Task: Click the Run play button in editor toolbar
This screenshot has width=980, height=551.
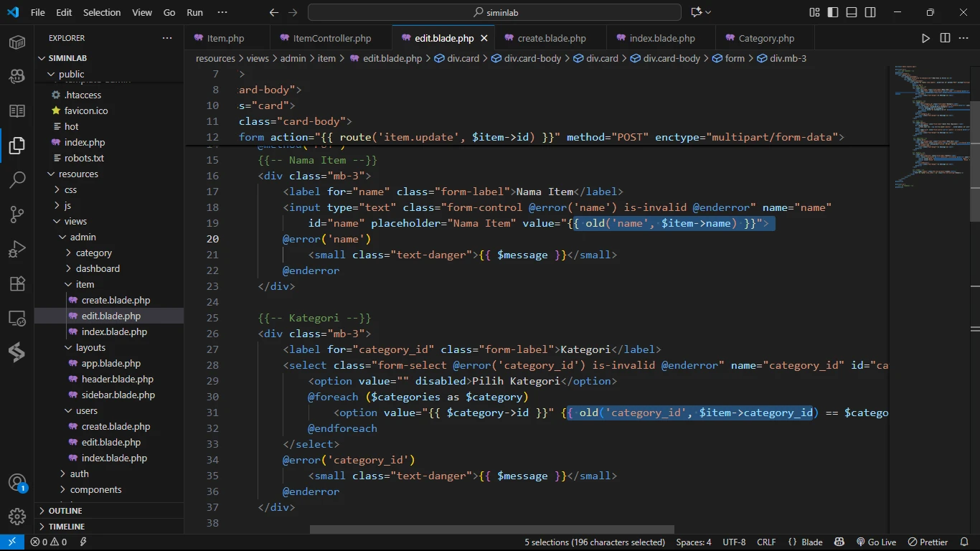Action: 925,38
